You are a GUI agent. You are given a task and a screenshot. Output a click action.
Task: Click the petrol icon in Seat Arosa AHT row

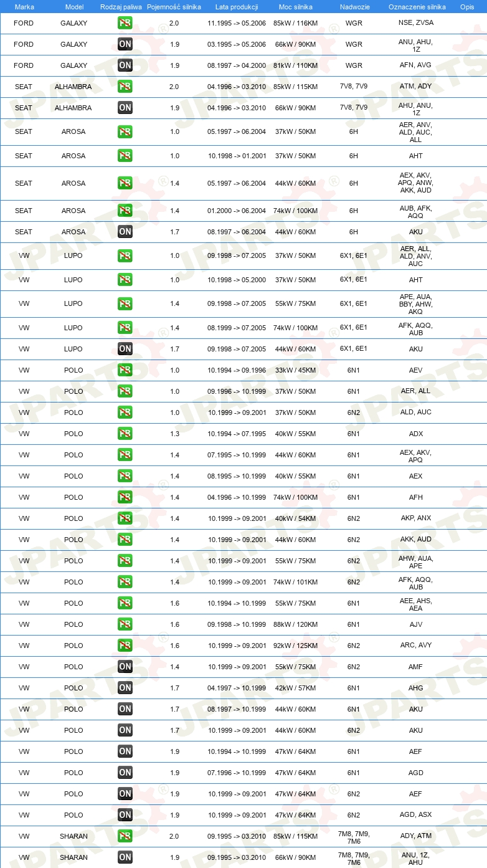pos(125,156)
